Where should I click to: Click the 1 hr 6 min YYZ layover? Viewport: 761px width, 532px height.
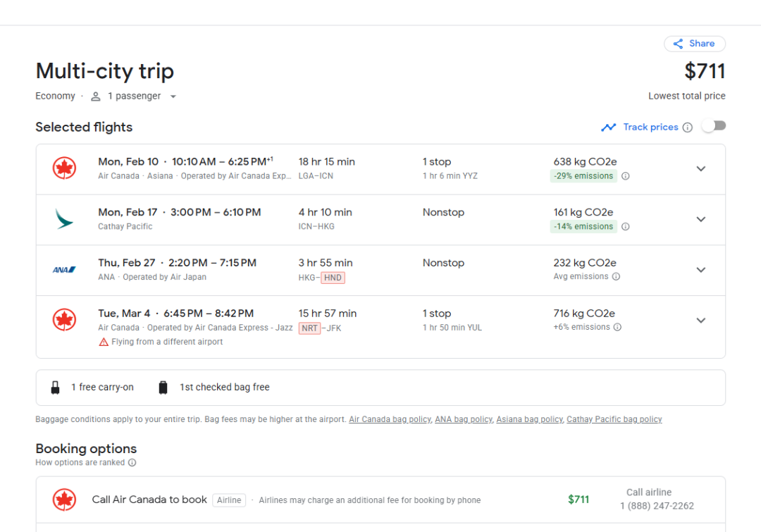[450, 175]
